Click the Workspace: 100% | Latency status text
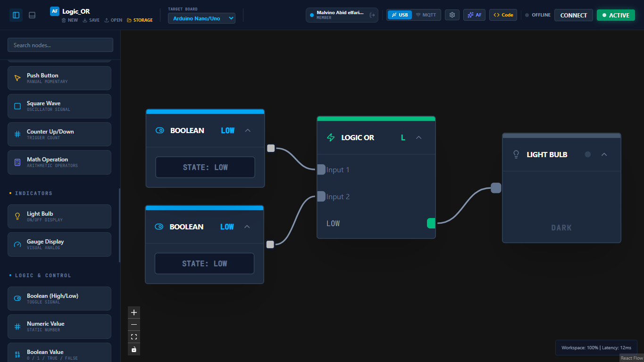Image resolution: width=644 pixels, height=362 pixels. coord(596,348)
